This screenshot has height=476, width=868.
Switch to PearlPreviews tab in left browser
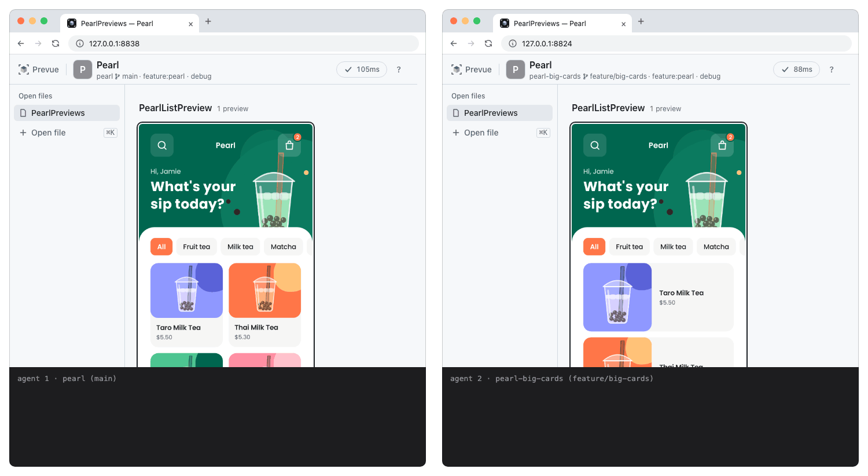[130, 24]
